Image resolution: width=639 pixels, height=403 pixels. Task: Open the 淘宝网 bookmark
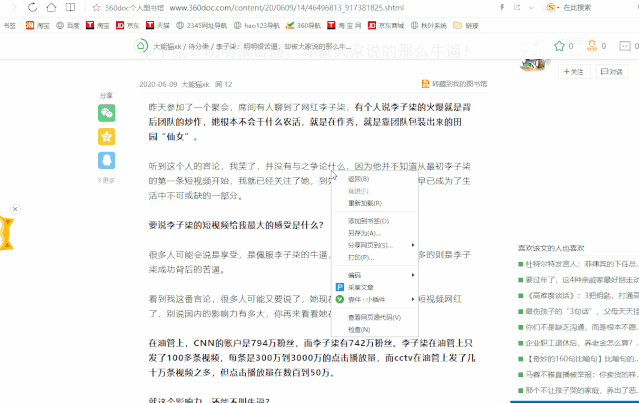coord(344,25)
